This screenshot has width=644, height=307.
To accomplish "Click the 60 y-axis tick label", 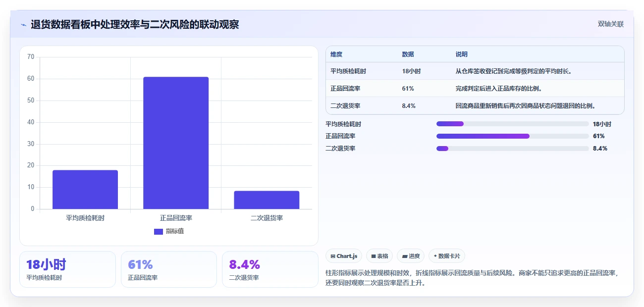I will (31, 79).
